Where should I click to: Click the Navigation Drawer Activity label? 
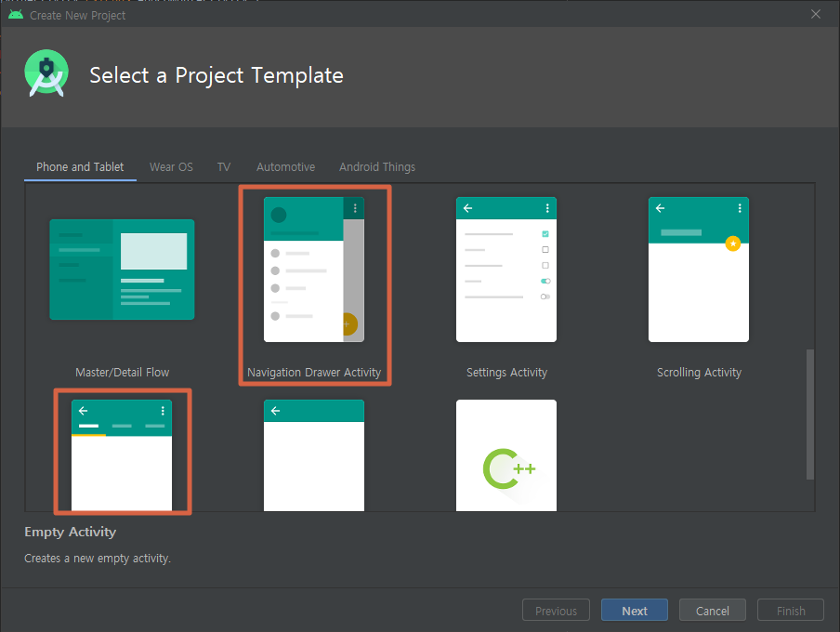coord(314,372)
